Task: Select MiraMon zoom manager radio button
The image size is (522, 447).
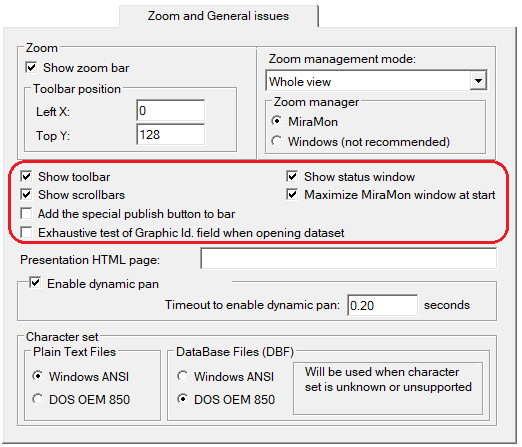Action: pos(277,121)
